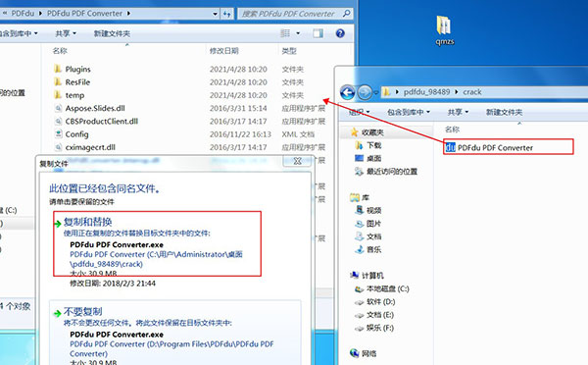Image resolution: width=588 pixels, height=365 pixels.
Task: Toggle the preview pane icon
Action: point(318,33)
